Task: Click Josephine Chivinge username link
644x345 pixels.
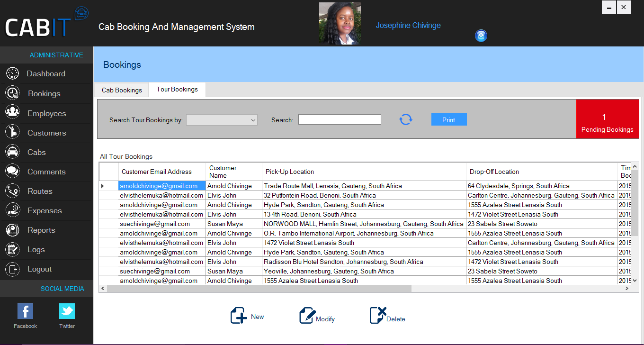Action: 408,26
